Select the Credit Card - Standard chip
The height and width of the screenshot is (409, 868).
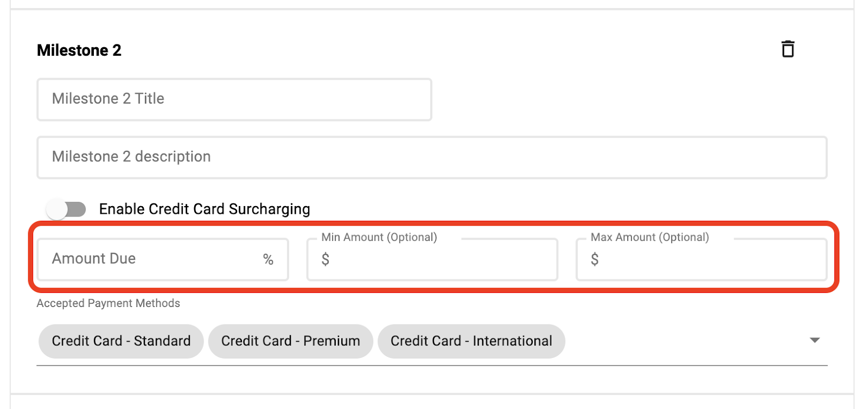coord(121,341)
